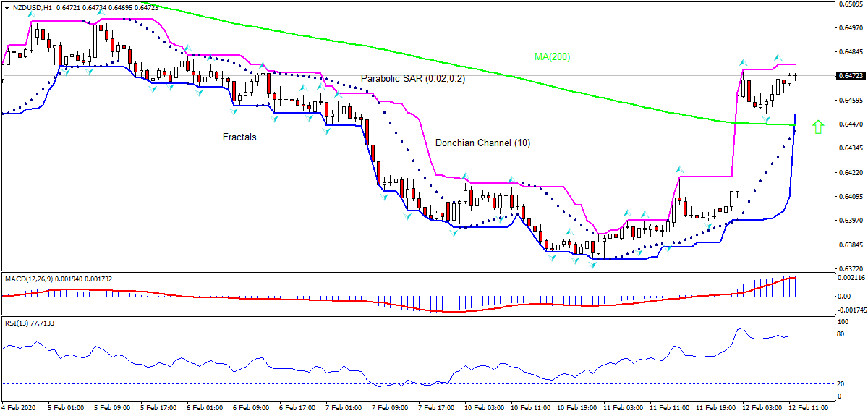Click price axis value 0.64345
This screenshot has height=416, width=868.
tap(851, 148)
